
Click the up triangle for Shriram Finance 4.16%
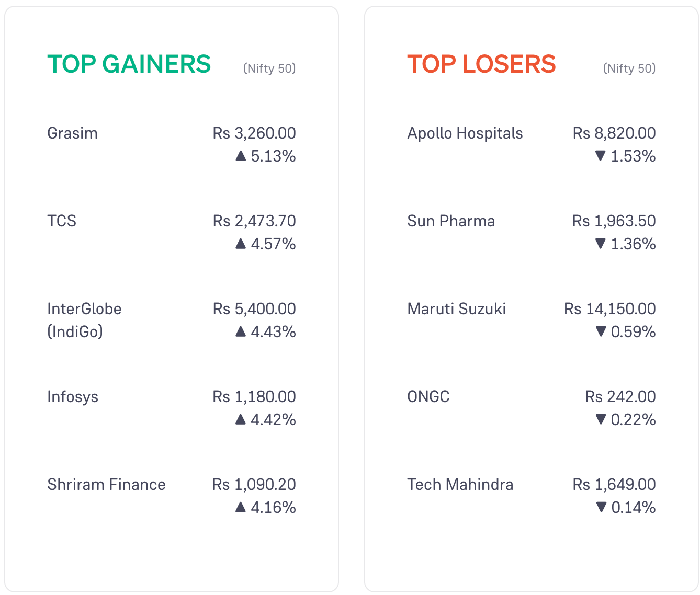(241, 507)
